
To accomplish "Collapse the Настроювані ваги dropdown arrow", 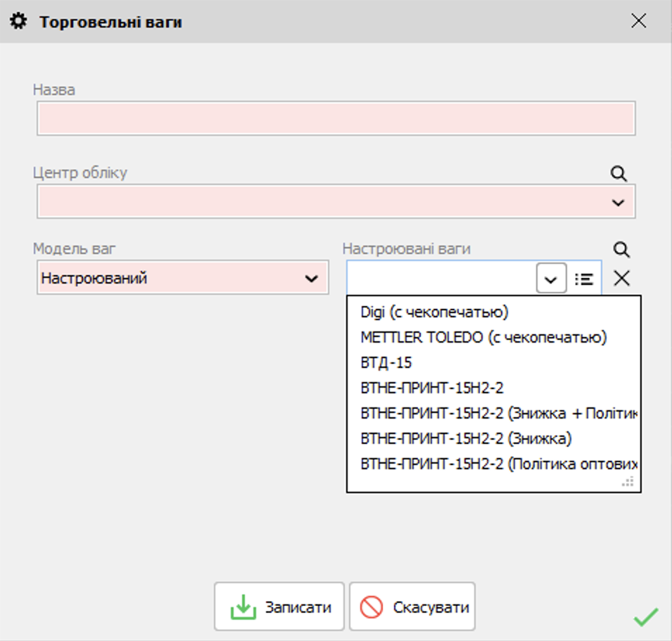I will click(x=551, y=279).
